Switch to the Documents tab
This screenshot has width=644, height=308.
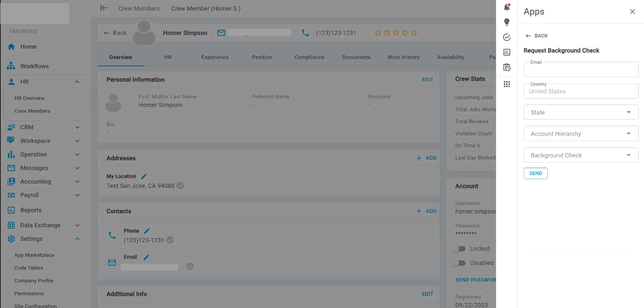pos(356,57)
